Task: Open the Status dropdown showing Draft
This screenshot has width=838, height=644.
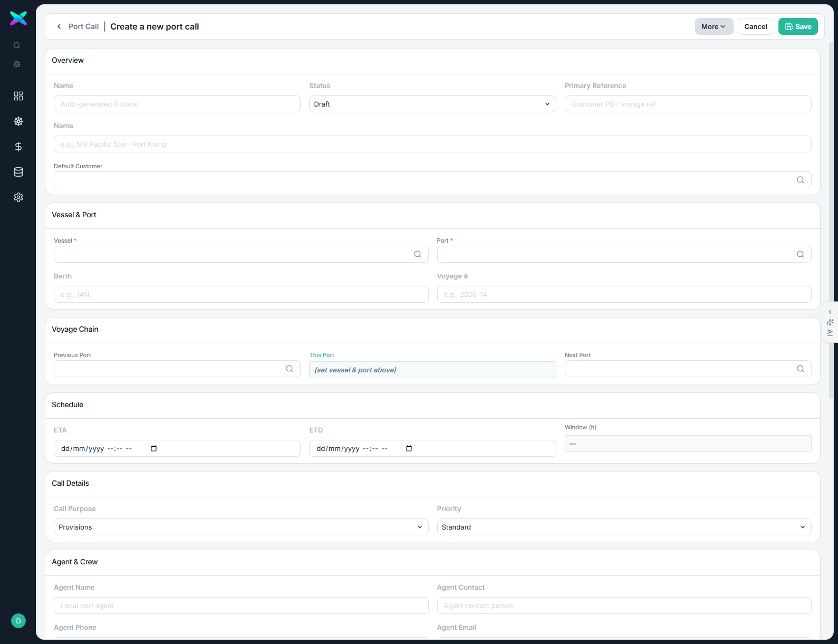Action: coord(432,104)
